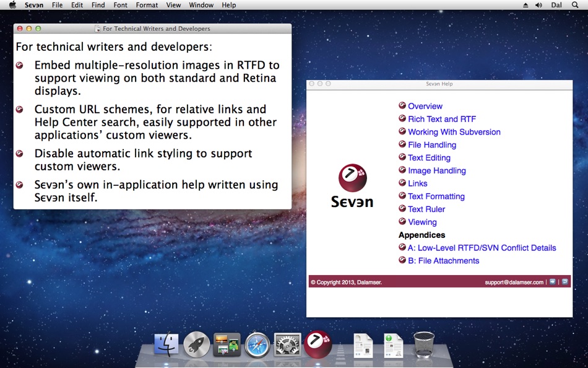Open the Overview help topic

click(x=425, y=107)
